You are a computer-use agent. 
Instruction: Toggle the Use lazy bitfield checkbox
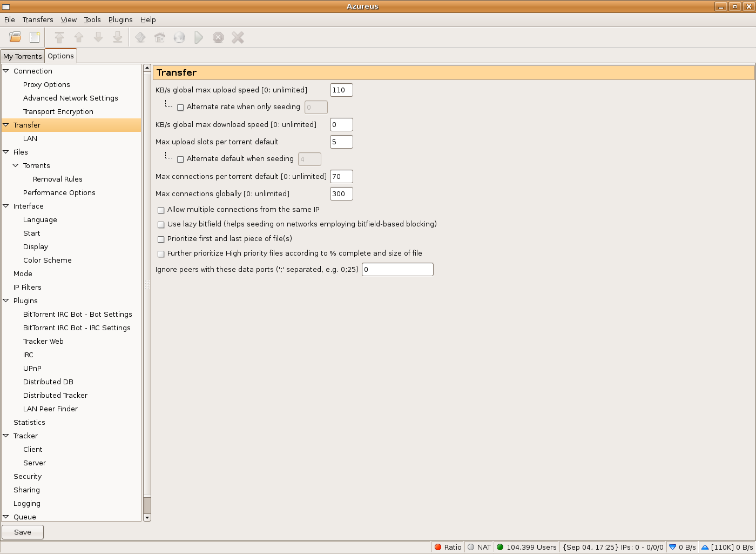[x=161, y=225]
